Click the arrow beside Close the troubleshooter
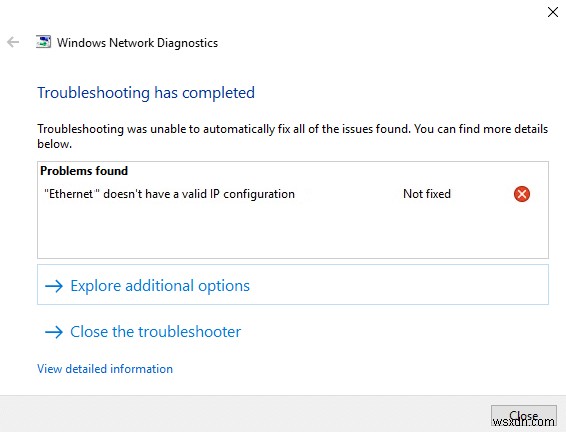This screenshot has height=432, width=566. tap(54, 332)
